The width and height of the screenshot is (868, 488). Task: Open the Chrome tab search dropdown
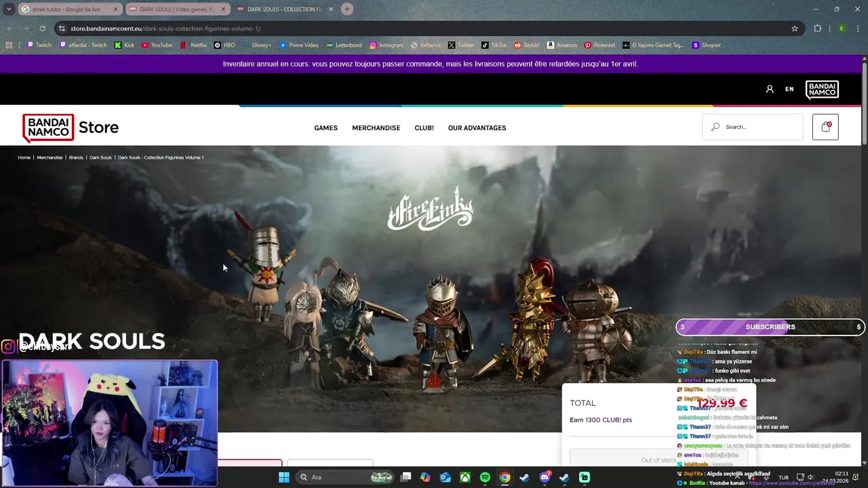[9, 9]
